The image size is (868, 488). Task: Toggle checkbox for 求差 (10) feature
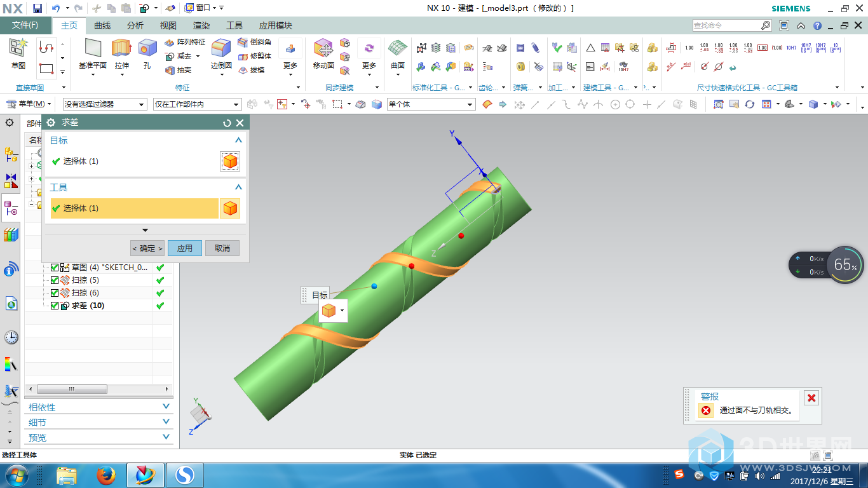[x=55, y=306]
